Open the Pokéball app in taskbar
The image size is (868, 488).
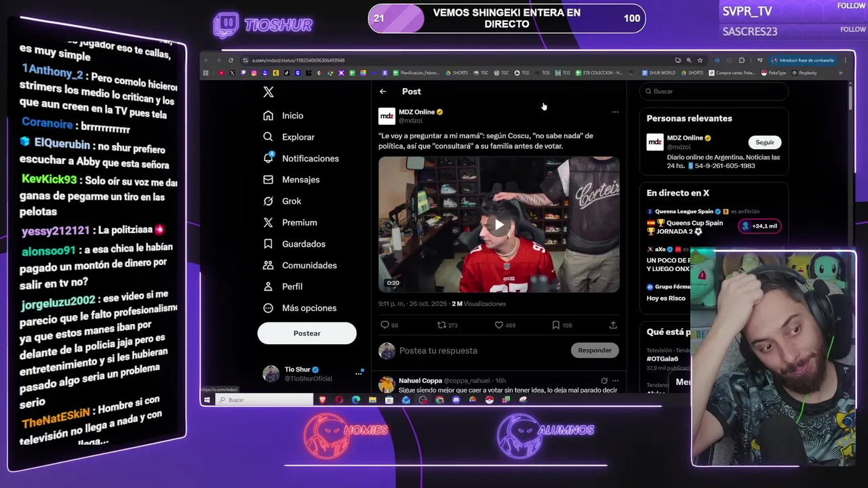pyautogui.click(x=489, y=400)
